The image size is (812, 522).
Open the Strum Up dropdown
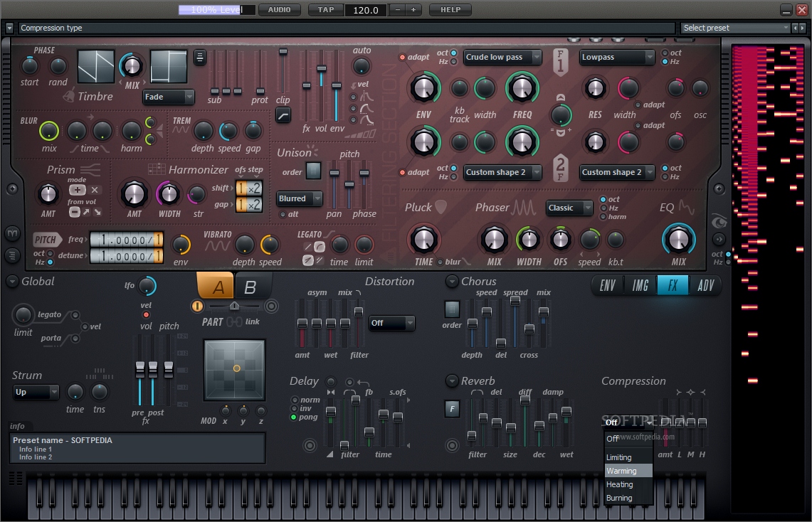coord(36,392)
